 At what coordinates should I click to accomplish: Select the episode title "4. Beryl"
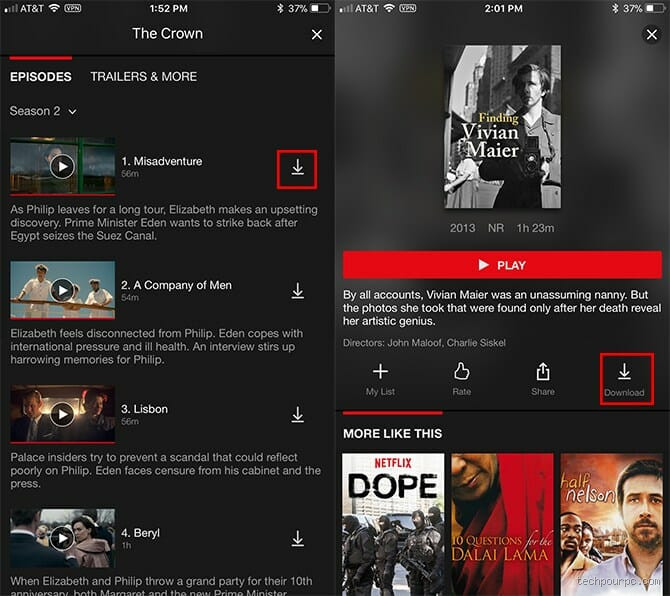[x=141, y=533]
